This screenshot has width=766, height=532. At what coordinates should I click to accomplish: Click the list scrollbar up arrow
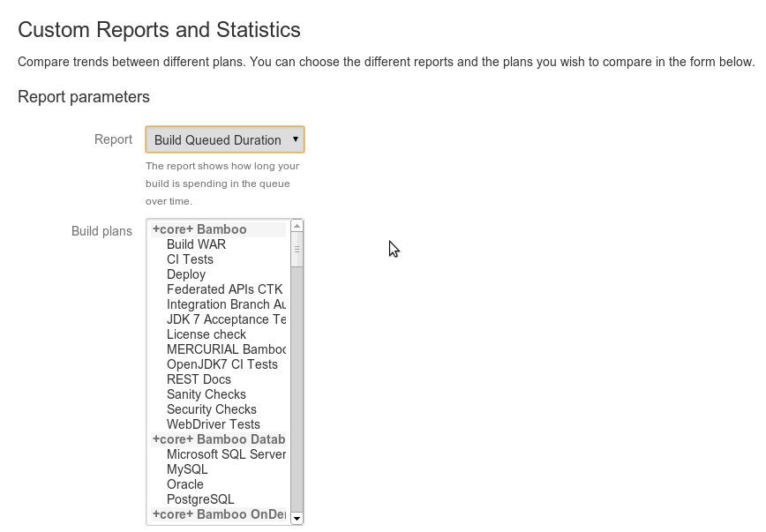coord(297,226)
